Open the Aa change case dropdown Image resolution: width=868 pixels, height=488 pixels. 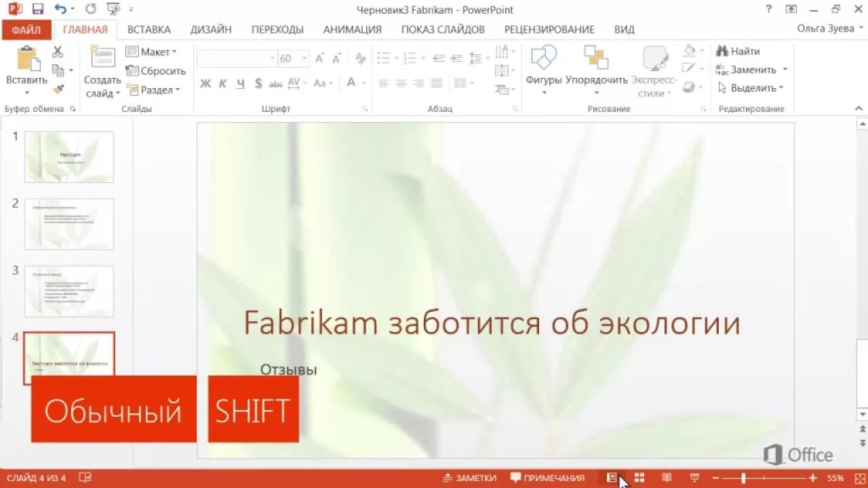323,83
